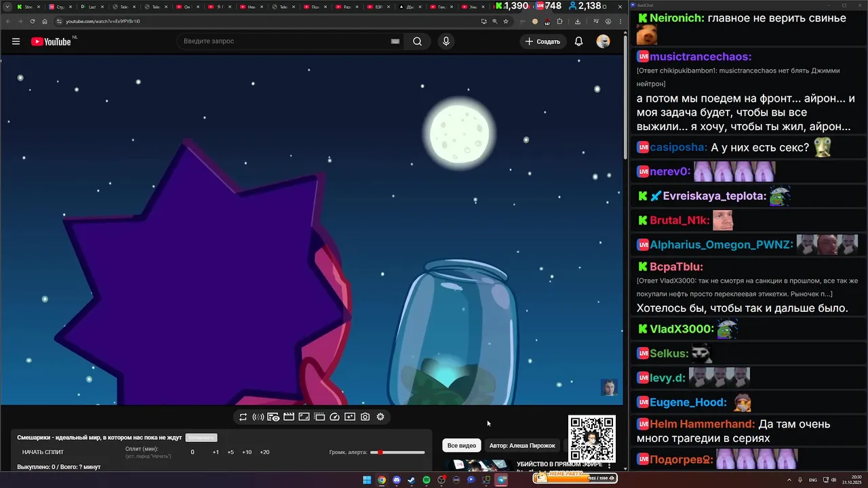Add +20 minutes to split
Viewport: 868px width, 488px height.
(264, 452)
